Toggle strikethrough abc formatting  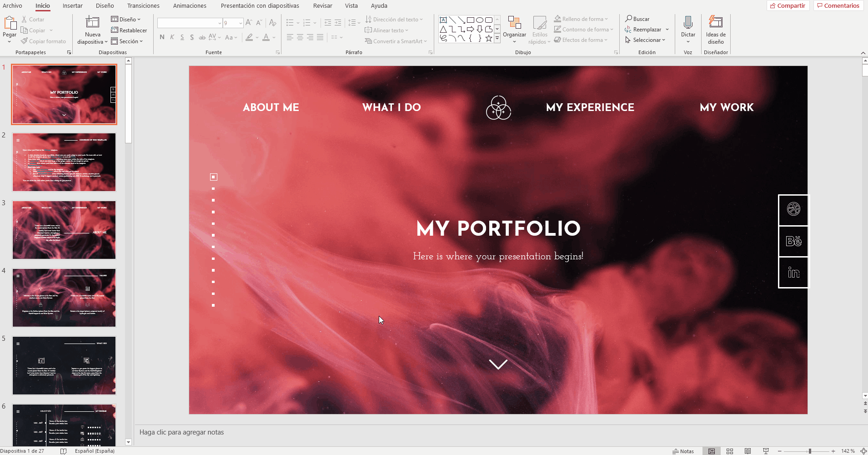point(202,37)
